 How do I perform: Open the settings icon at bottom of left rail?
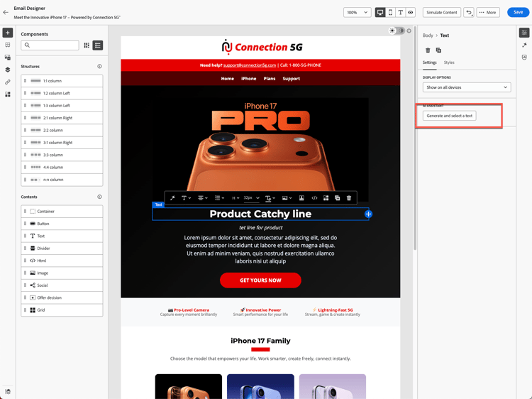tap(8, 391)
